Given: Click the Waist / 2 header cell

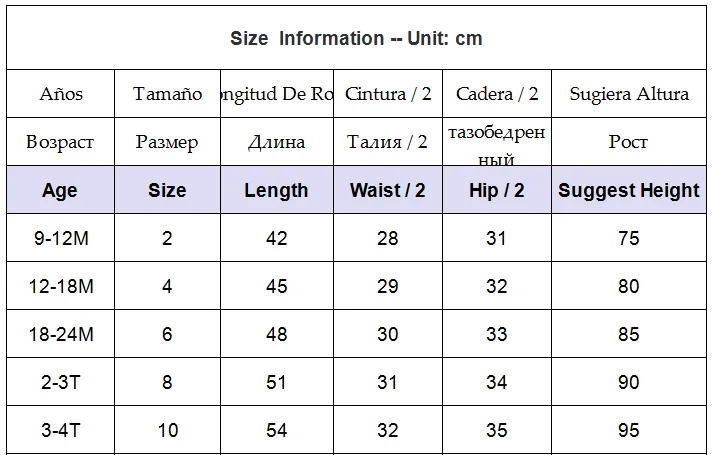Looking at the screenshot, I should coord(388,190).
